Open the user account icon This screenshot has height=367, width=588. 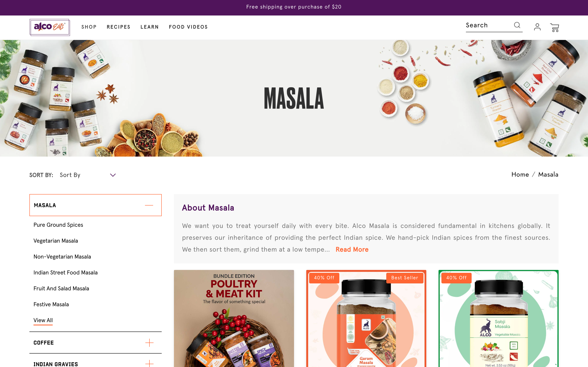[x=537, y=27]
